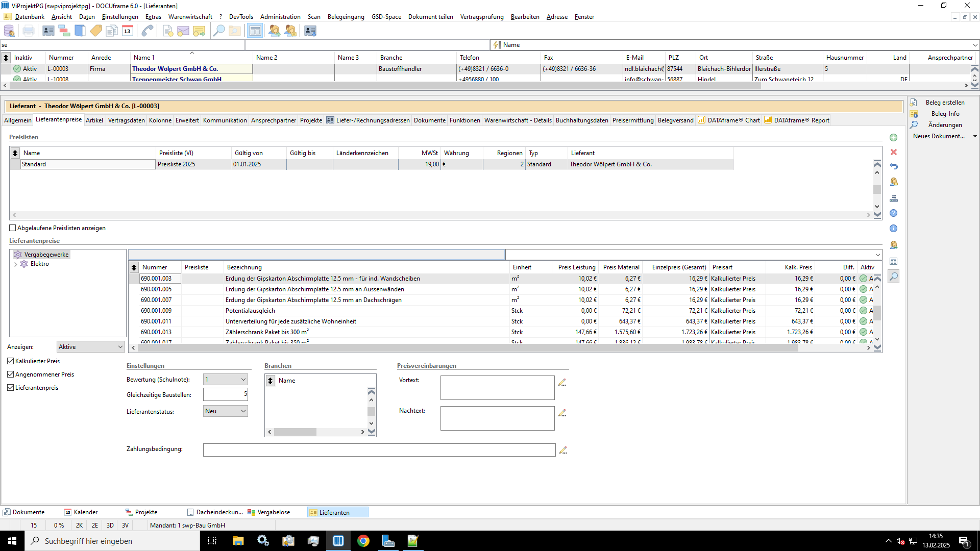Open the Neues Dokument dropdown arrow
Screen dimensions: 980x551
(x=975, y=136)
